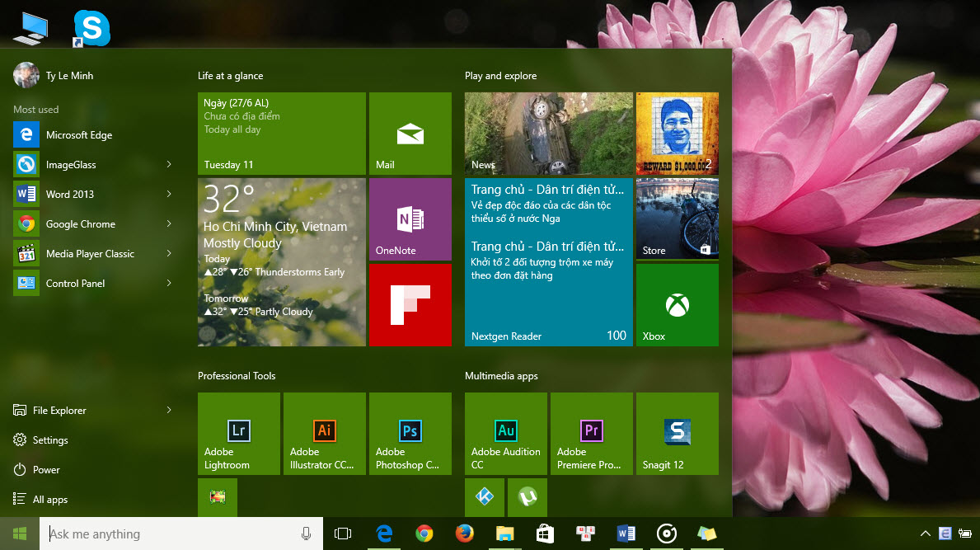Show hidden icons via the system tray arrow
Image resolution: width=980 pixels, height=550 pixels.
pyautogui.click(x=925, y=534)
